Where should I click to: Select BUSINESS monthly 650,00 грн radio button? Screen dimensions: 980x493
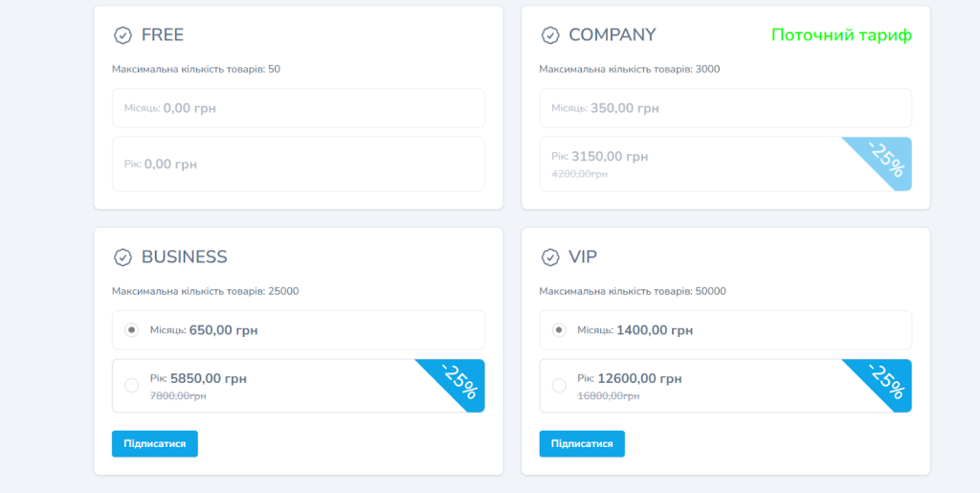click(132, 330)
